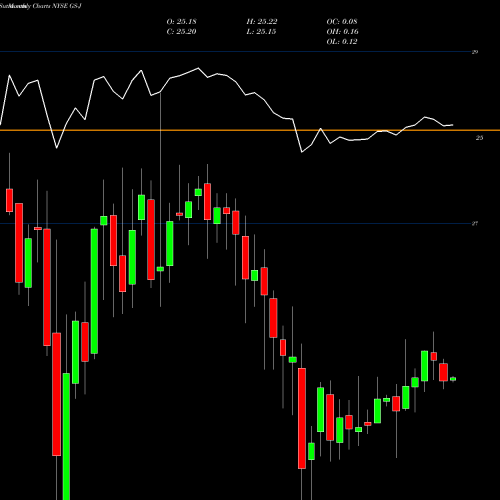
Task: Click the price axis label '27'
Action: 475,224
